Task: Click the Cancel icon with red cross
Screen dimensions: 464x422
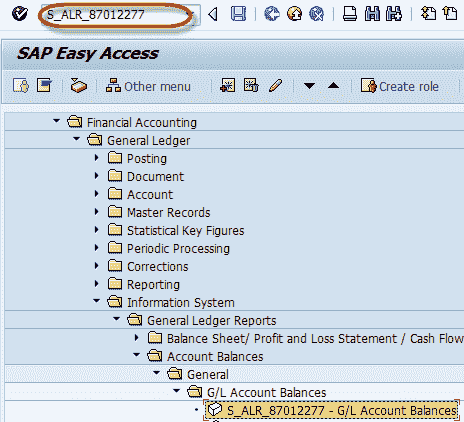Action: click(316, 14)
